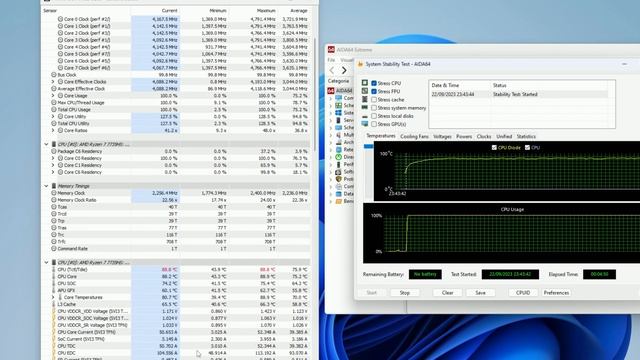Collapse the CPU group above CPU (Tctl/Tdie)
Screen dimensions: 640x360
[46, 262]
